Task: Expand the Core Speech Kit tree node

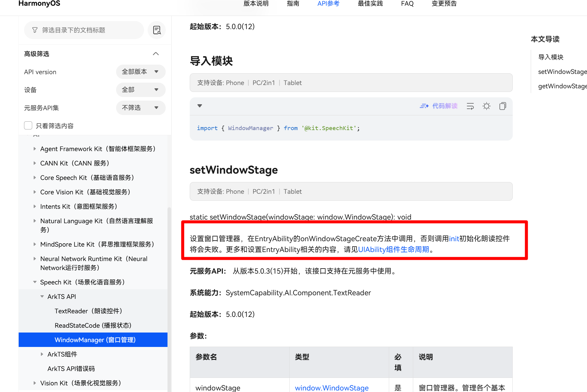Action: (x=34, y=178)
